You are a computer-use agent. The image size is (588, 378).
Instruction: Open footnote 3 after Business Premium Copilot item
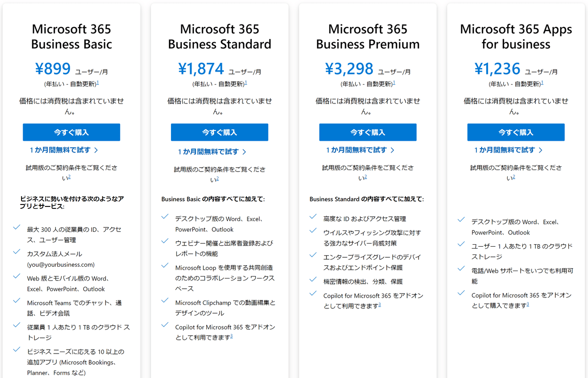pos(379,304)
